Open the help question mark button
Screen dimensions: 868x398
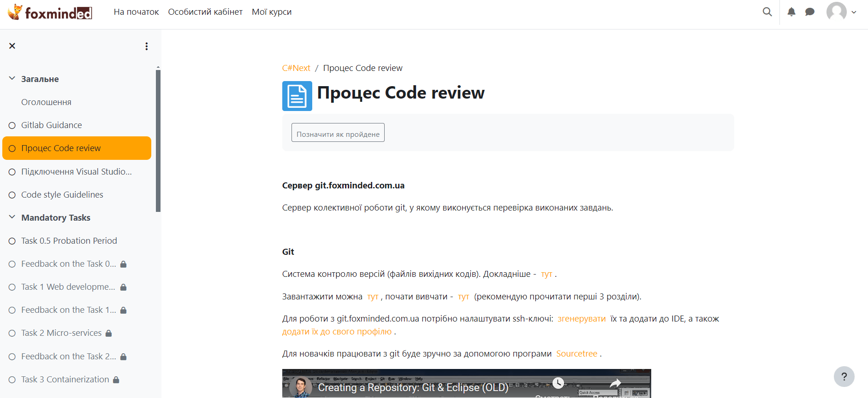point(844,376)
